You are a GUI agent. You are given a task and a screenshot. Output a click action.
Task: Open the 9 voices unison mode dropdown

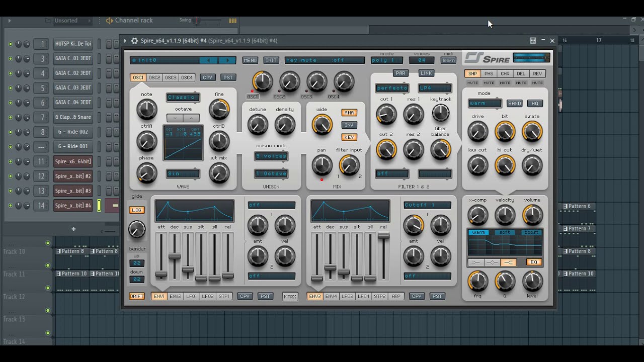pyautogui.click(x=271, y=156)
